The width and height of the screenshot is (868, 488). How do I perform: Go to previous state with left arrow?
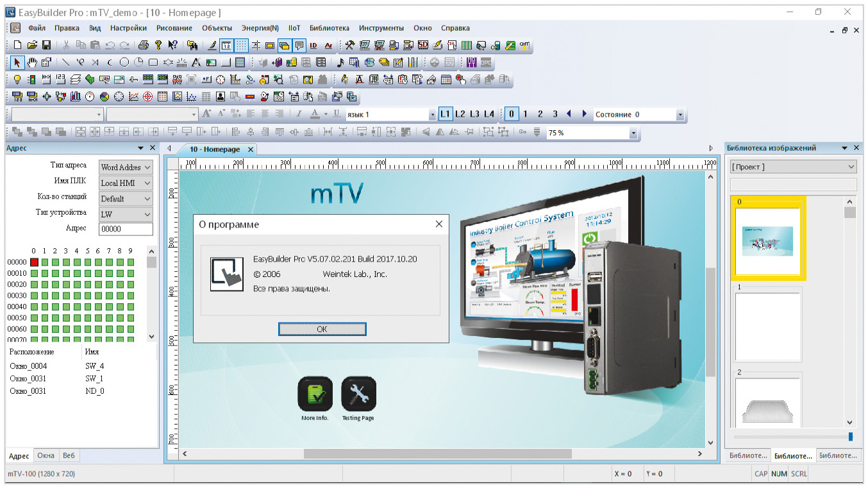(x=569, y=114)
